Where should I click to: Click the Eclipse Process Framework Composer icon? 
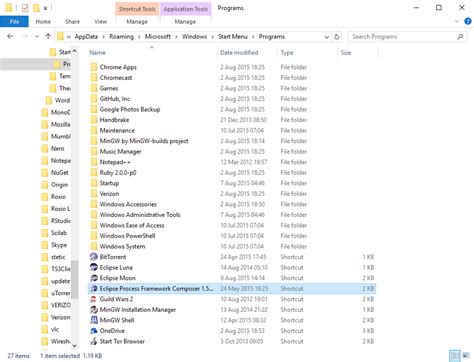tap(94, 288)
